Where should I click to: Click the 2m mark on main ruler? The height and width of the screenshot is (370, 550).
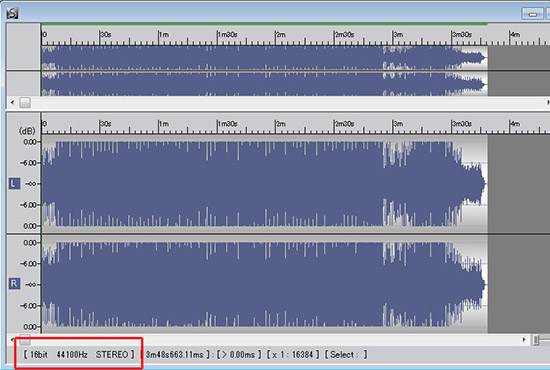(281, 124)
